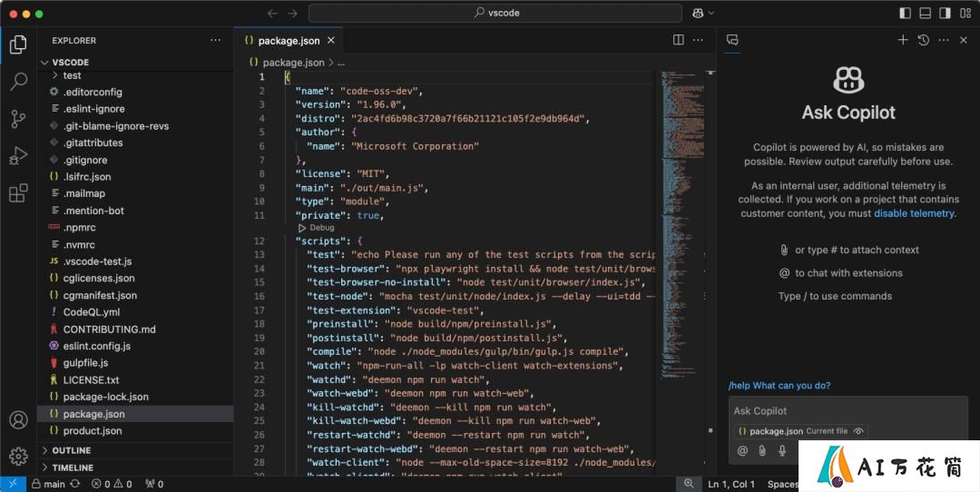The image size is (980, 492).
Task: Click the vscode command center search box
Action: coord(495,13)
